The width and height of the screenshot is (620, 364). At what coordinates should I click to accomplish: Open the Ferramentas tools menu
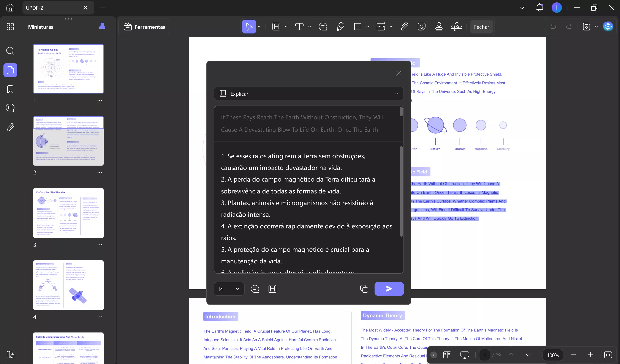click(144, 27)
